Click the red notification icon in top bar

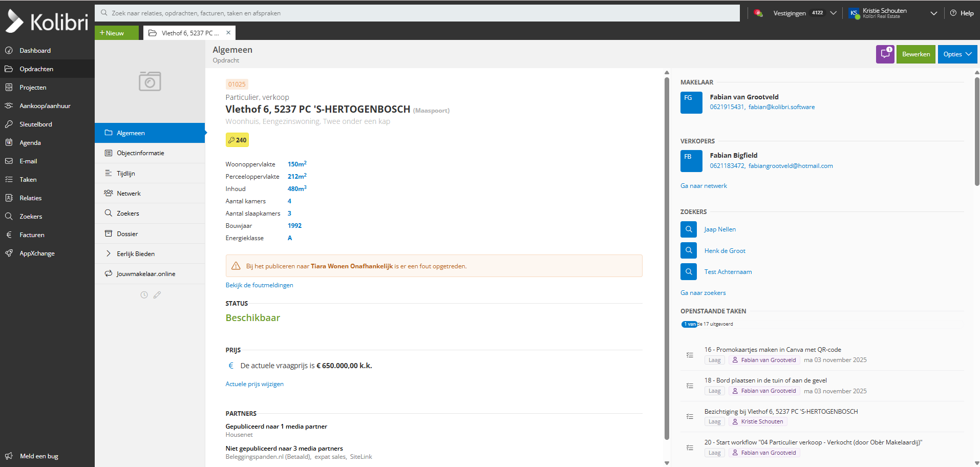[x=758, y=13]
